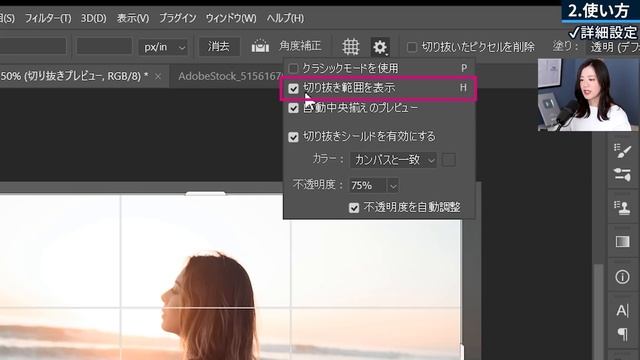Open the フィルター(T) menu
This screenshot has height=360, width=640.
tap(48, 18)
